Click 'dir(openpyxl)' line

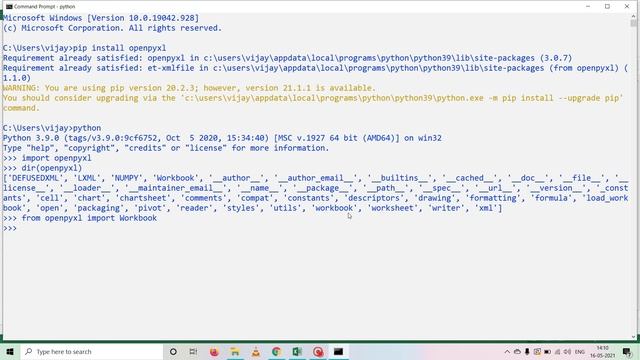[42, 168]
